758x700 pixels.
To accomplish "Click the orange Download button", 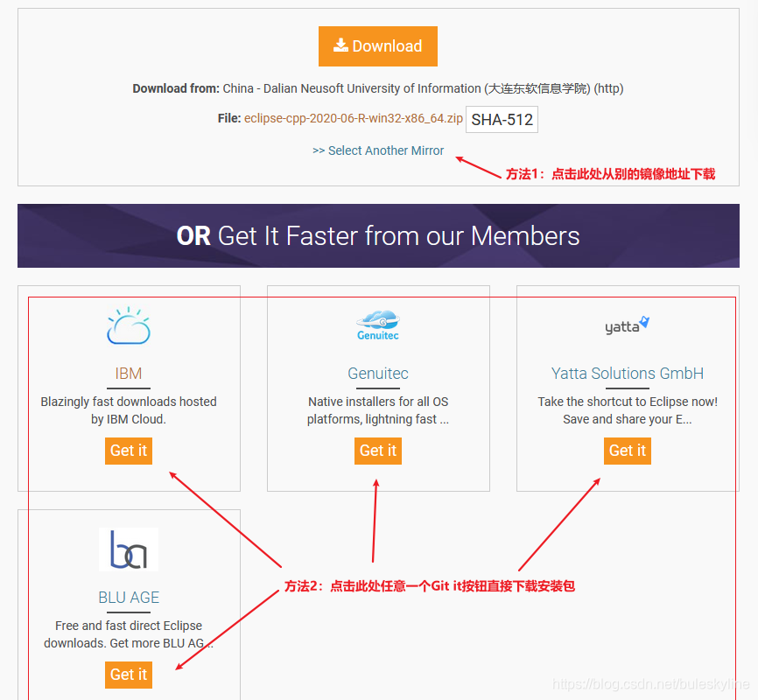I will click(x=377, y=46).
